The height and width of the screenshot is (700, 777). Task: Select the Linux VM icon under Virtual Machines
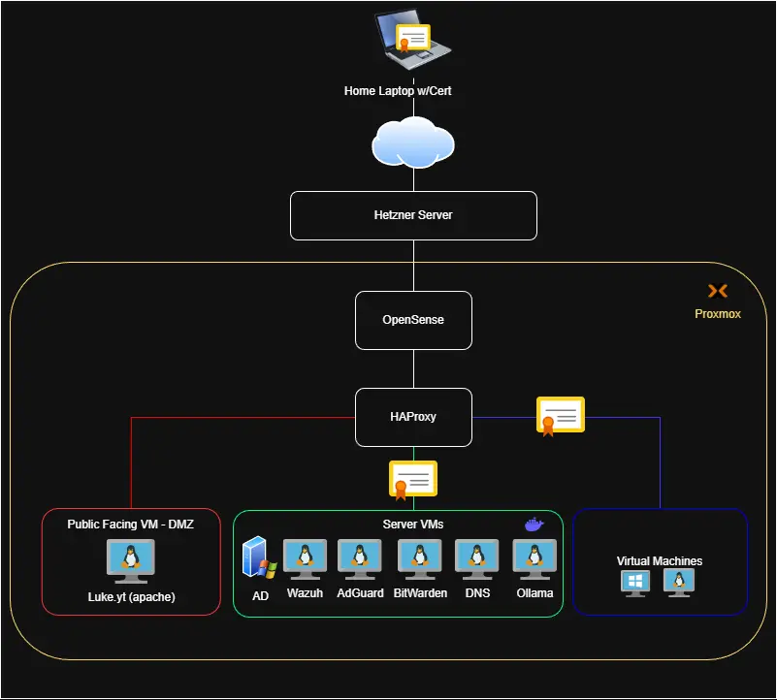coord(677,582)
